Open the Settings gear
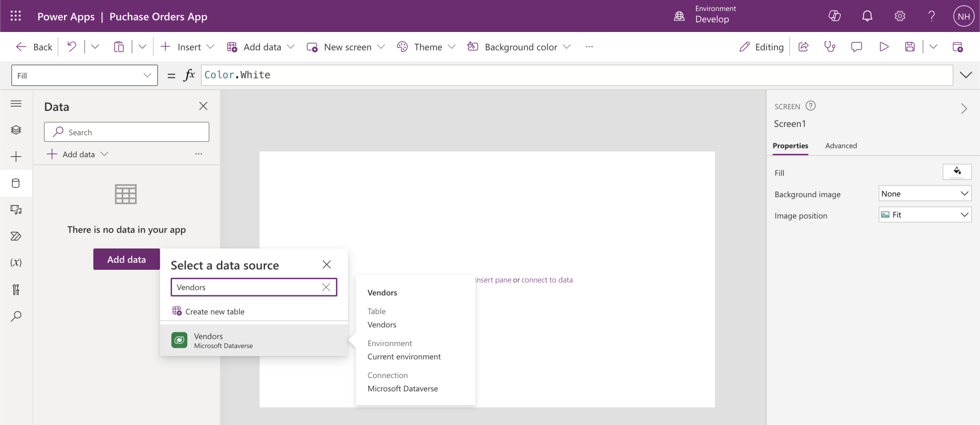This screenshot has height=425, width=980. (900, 16)
